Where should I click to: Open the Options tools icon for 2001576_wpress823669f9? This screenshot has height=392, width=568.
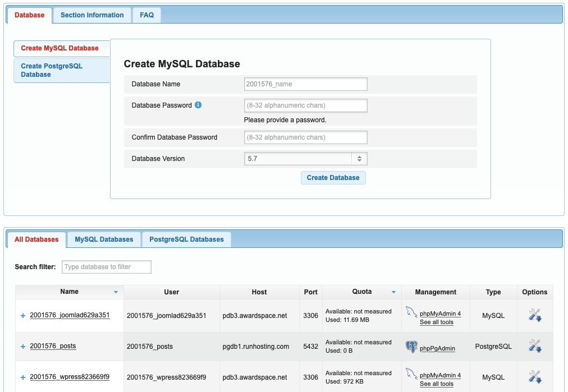(535, 377)
